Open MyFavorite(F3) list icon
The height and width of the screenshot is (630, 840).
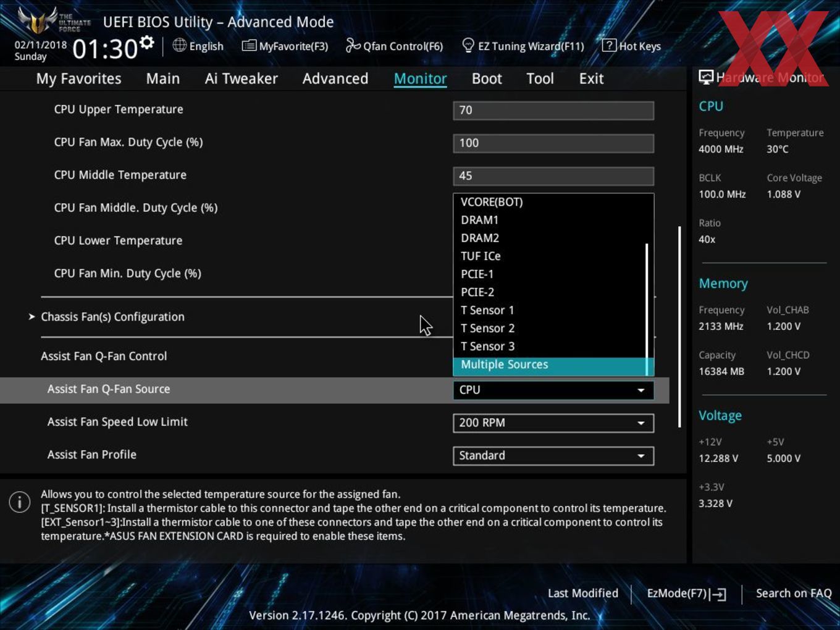click(249, 46)
